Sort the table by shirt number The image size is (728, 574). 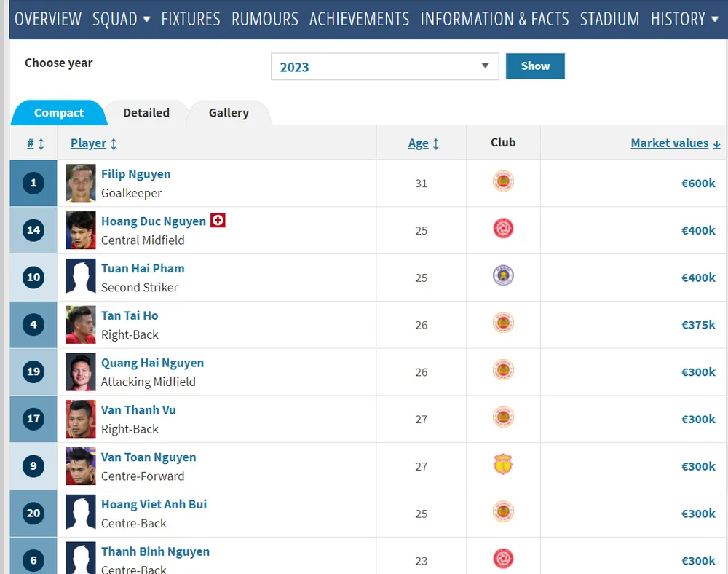point(35,143)
